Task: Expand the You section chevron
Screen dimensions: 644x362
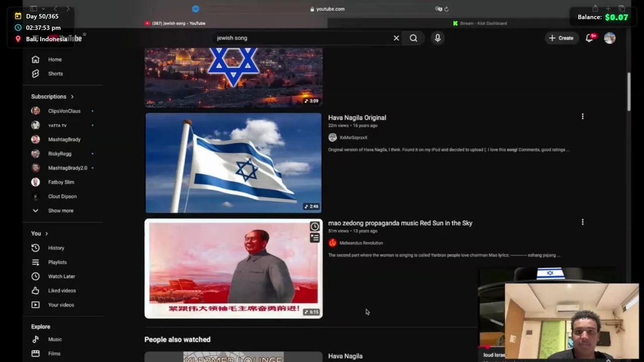Action: coord(46,233)
